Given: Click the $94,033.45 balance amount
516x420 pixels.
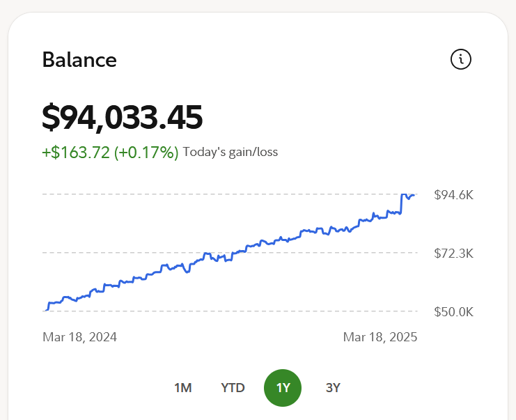Looking at the screenshot, I should click(x=123, y=117).
